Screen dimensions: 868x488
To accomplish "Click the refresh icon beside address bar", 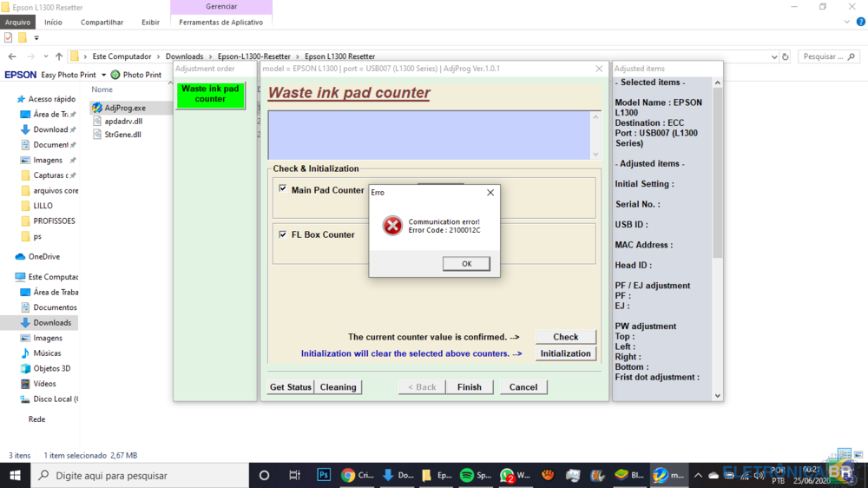I will [786, 56].
